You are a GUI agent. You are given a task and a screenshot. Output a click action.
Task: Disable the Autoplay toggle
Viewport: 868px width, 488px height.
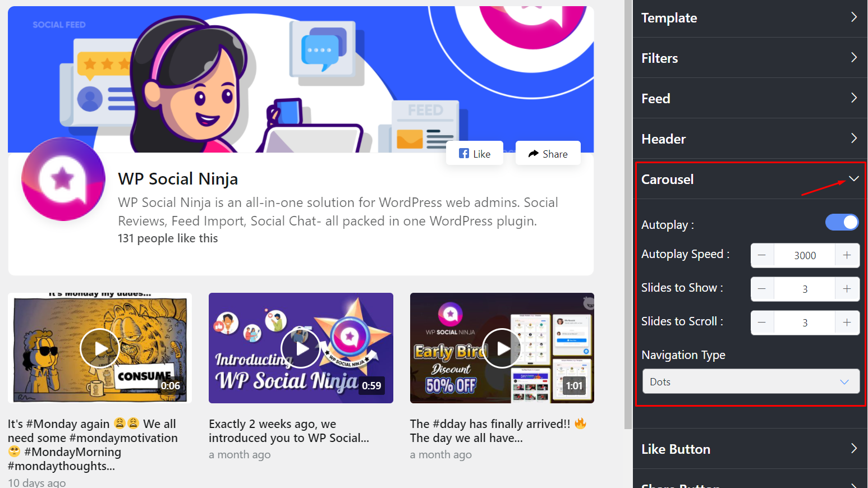click(842, 222)
